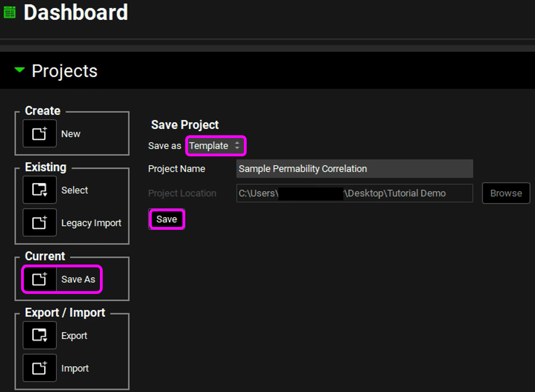Click the New project icon

click(x=40, y=134)
